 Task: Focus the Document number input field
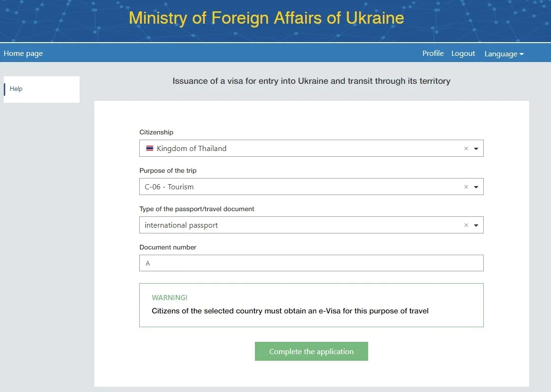point(311,263)
